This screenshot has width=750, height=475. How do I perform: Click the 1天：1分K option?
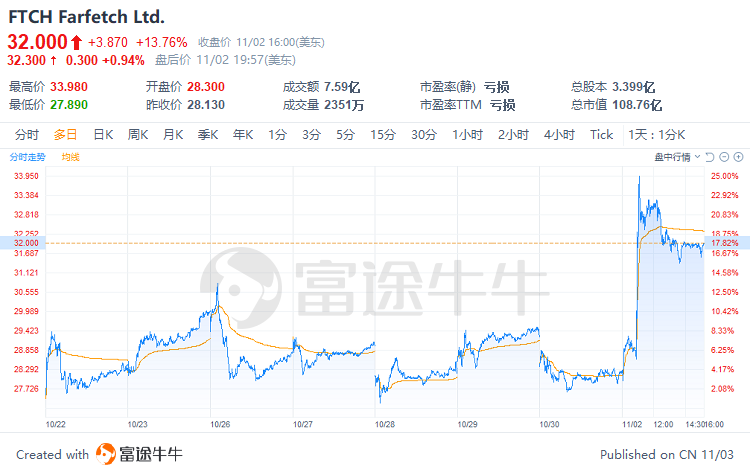(x=657, y=135)
